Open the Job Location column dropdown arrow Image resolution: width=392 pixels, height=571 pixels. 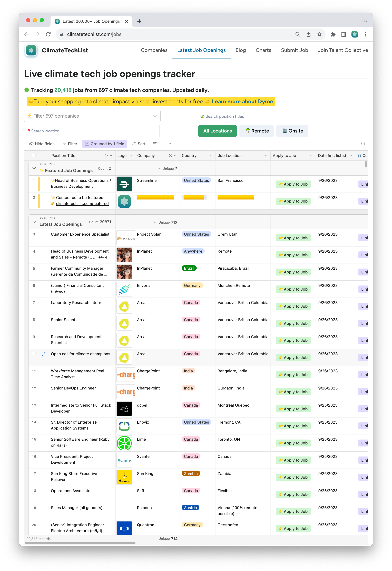coord(266,156)
